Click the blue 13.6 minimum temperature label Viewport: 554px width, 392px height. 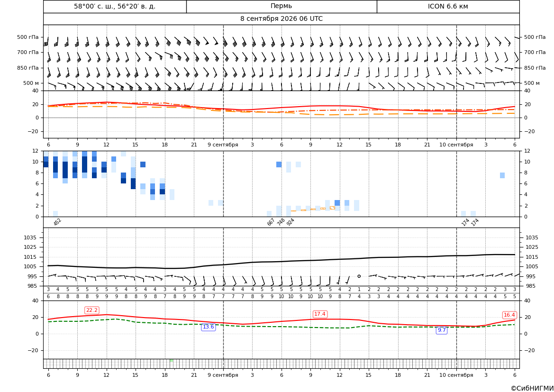208,327
